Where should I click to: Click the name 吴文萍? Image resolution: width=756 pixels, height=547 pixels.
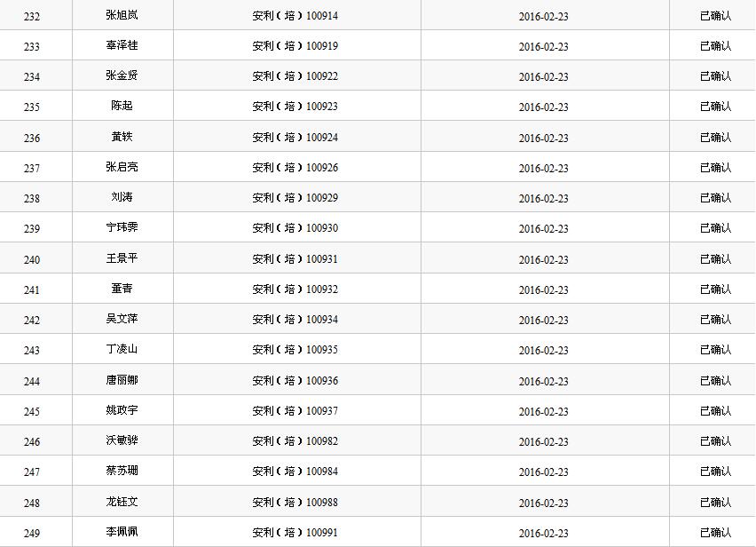point(122,320)
